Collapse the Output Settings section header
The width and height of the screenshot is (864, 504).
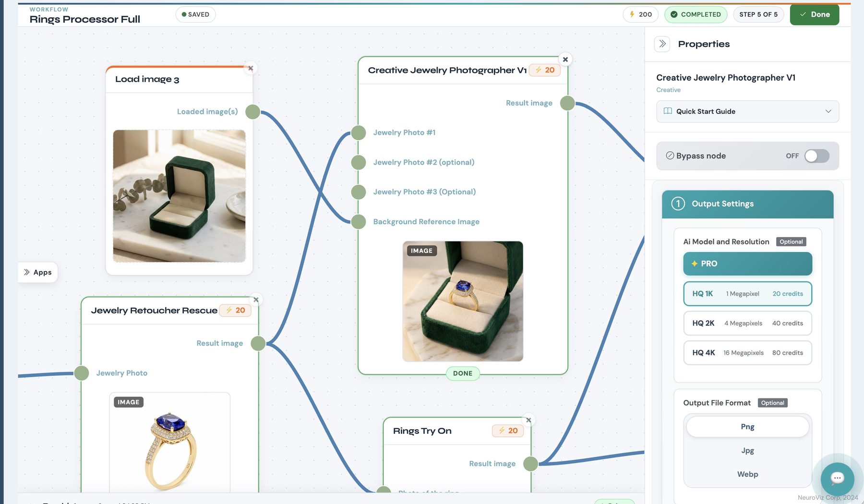coord(747,204)
